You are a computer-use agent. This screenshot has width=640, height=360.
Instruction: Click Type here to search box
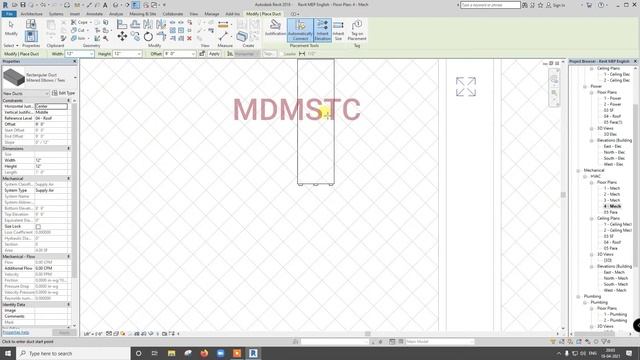pyautogui.click(x=73, y=353)
